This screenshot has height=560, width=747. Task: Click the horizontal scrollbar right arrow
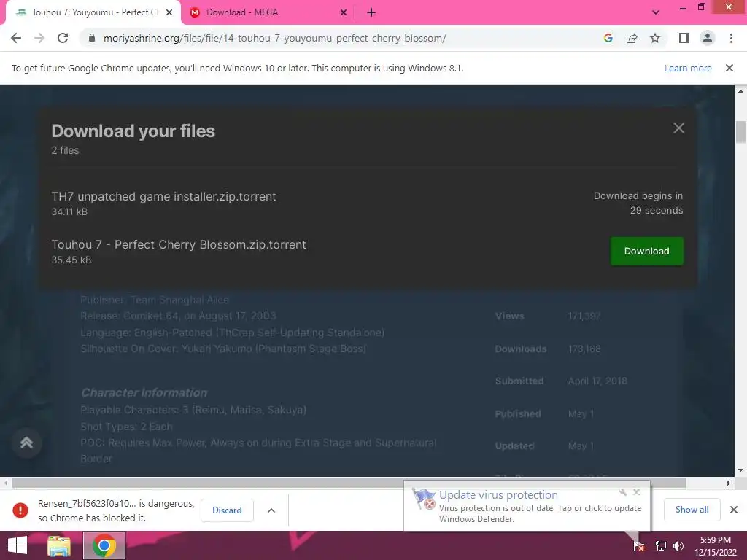point(729,483)
